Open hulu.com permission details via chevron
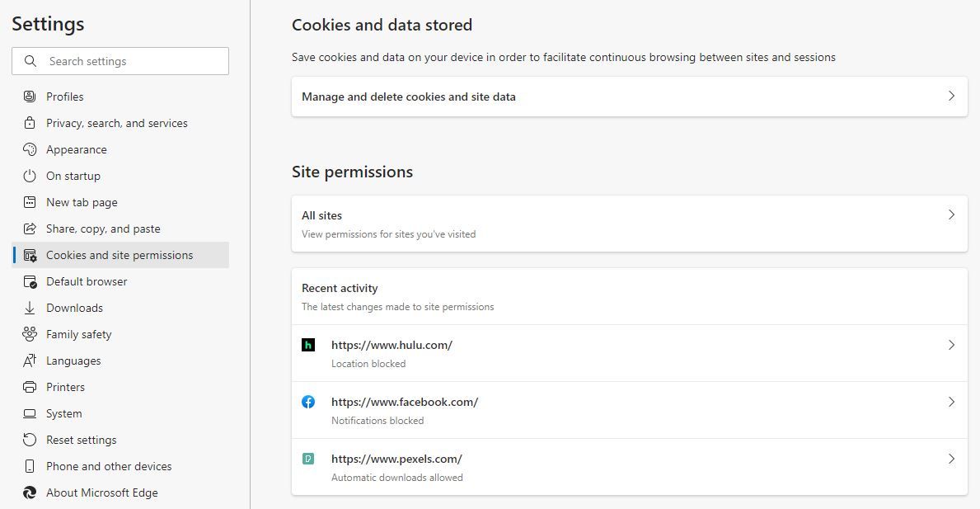Viewport: 980px width, 509px height. click(x=952, y=345)
